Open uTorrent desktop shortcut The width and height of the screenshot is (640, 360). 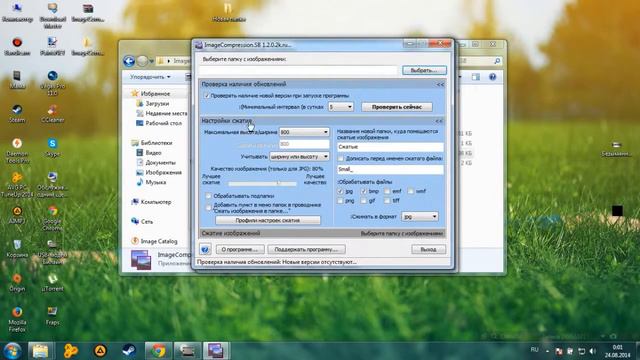click(52, 282)
